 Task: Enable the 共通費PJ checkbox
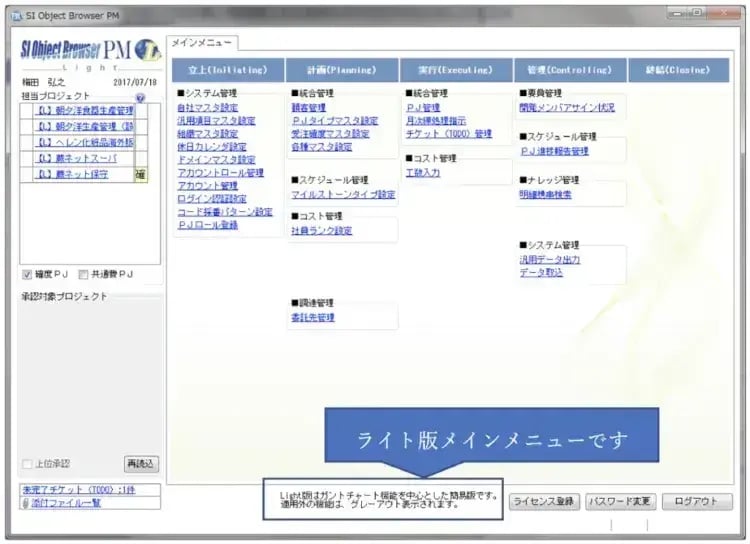click(83, 274)
